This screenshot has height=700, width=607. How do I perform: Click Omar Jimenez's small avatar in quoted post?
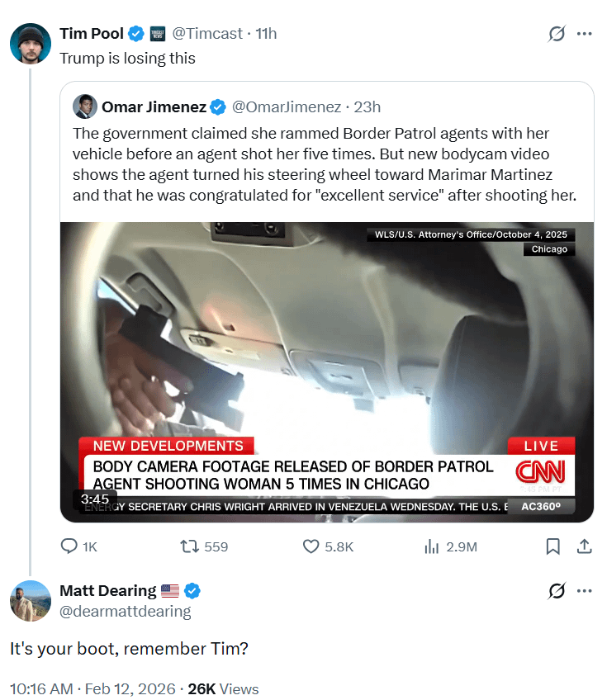[83, 106]
